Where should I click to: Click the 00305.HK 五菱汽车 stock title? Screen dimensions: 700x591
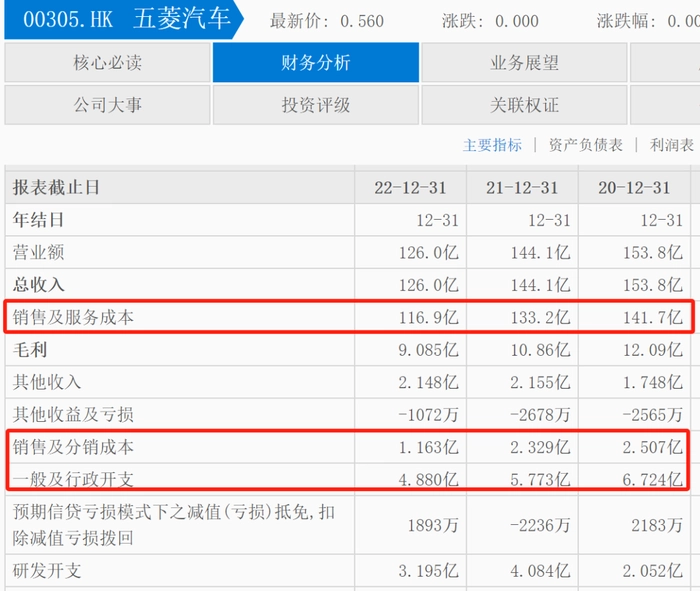[x=125, y=20]
